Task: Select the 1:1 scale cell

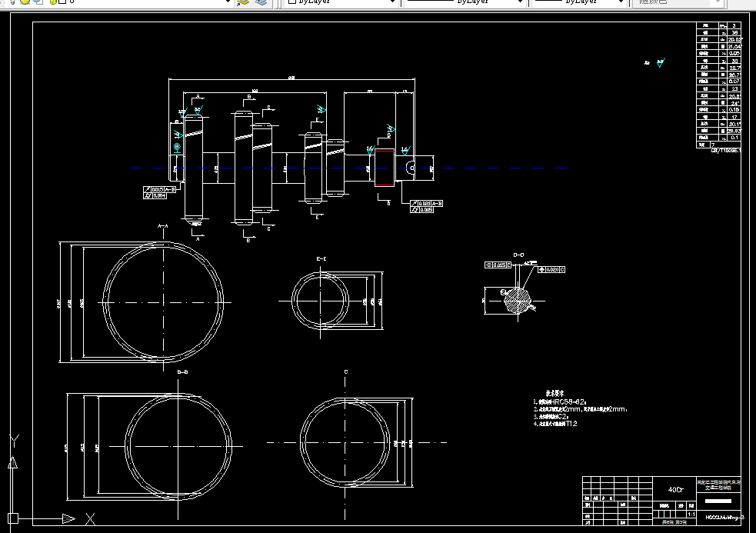Action: 691,515
